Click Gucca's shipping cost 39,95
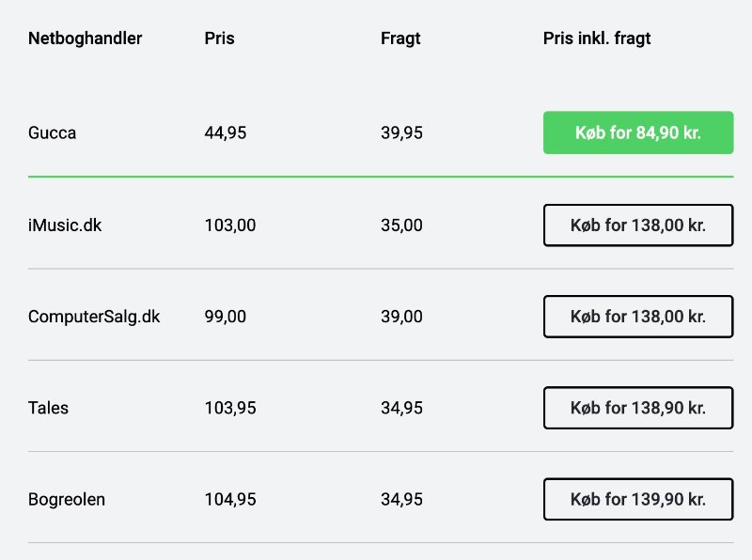The height and width of the screenshot is (560, 752). 402,132
